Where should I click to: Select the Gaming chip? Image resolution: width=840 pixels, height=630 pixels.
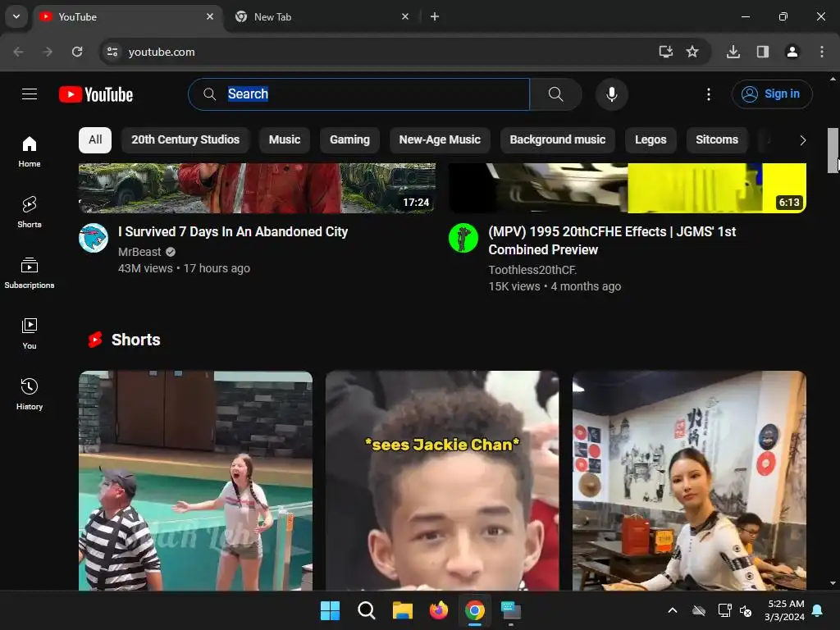(x=349, y=139)
